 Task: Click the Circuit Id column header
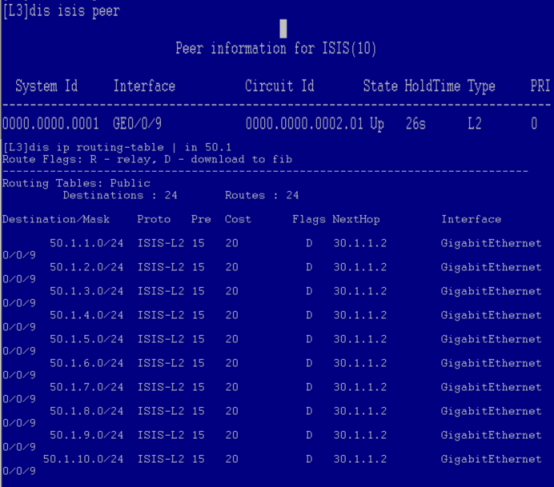(279, 86)
